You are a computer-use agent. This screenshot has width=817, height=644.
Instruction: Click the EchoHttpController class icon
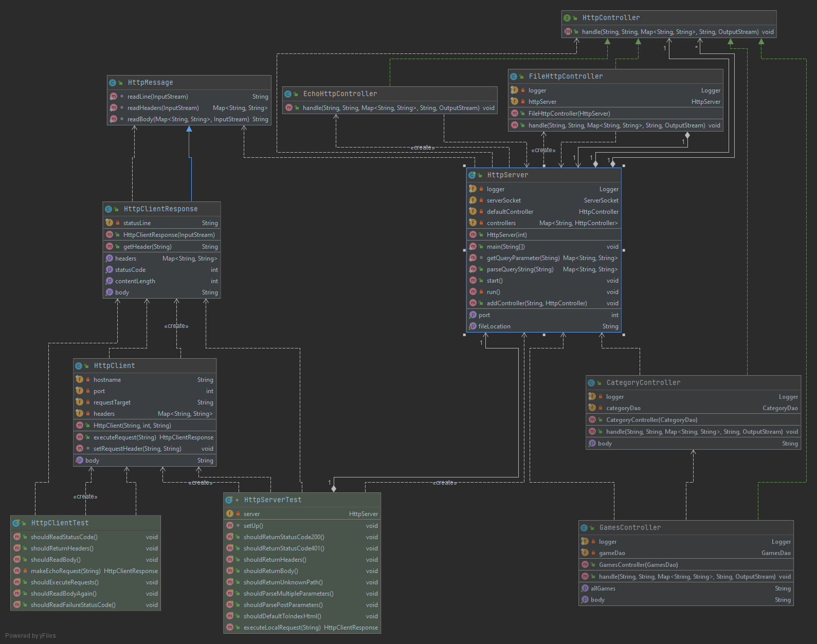[x=288, y=94]
